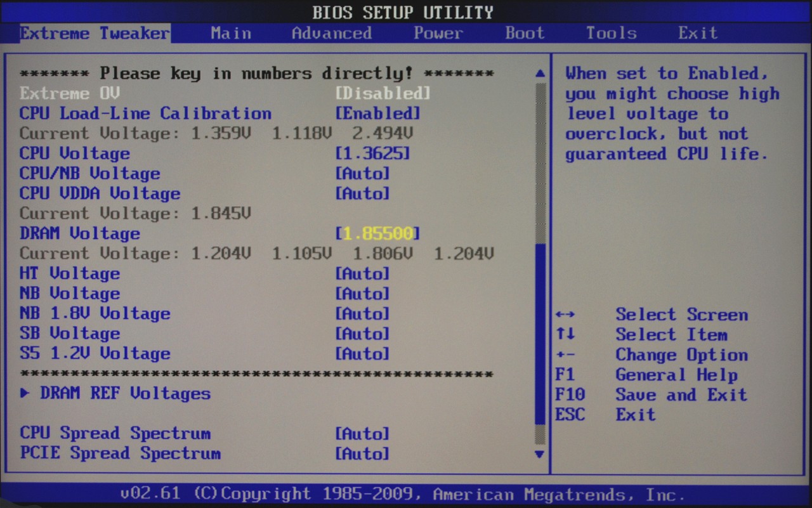Edit the DRAM Voltage 1.85500 field

tap(378, 233)
